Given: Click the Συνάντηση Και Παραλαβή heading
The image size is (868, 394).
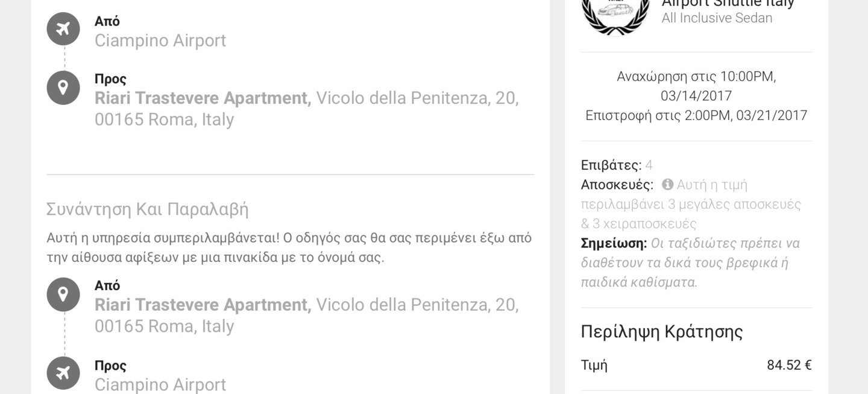Looking at the screenshot, I should (148, 209).
